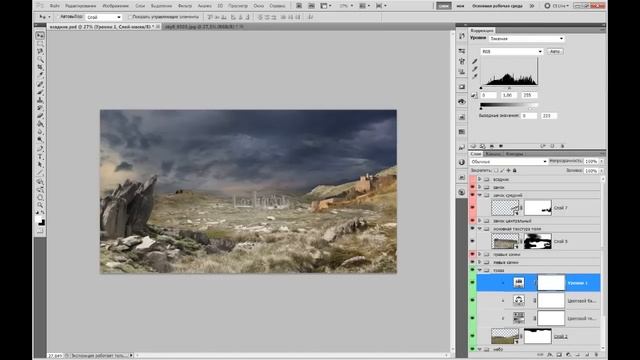Select the Crop tool
Viewport: 640px width, 360px height.
40,67
